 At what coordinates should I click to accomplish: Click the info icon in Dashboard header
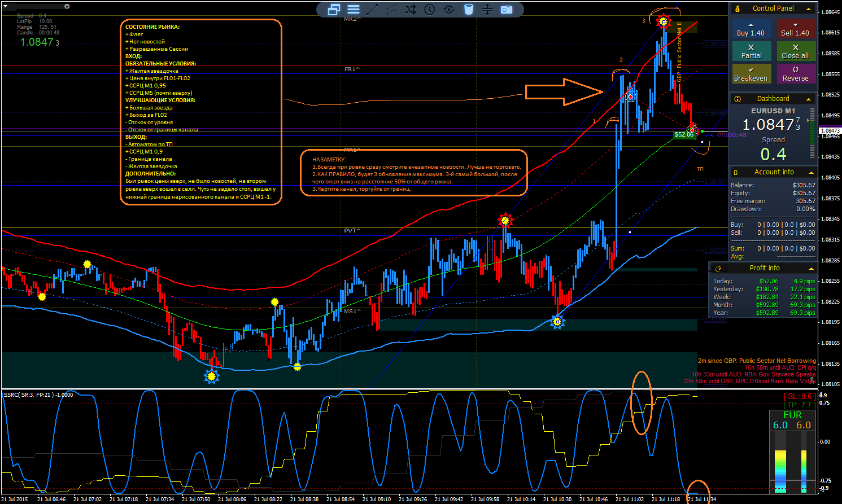pyautogui.click(x=738, y=99)
